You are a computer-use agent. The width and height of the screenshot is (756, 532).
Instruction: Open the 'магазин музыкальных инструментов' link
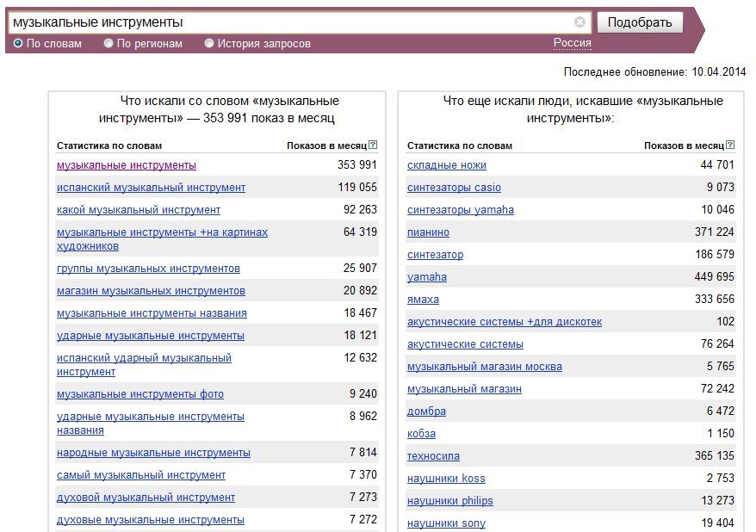[151, 291]
